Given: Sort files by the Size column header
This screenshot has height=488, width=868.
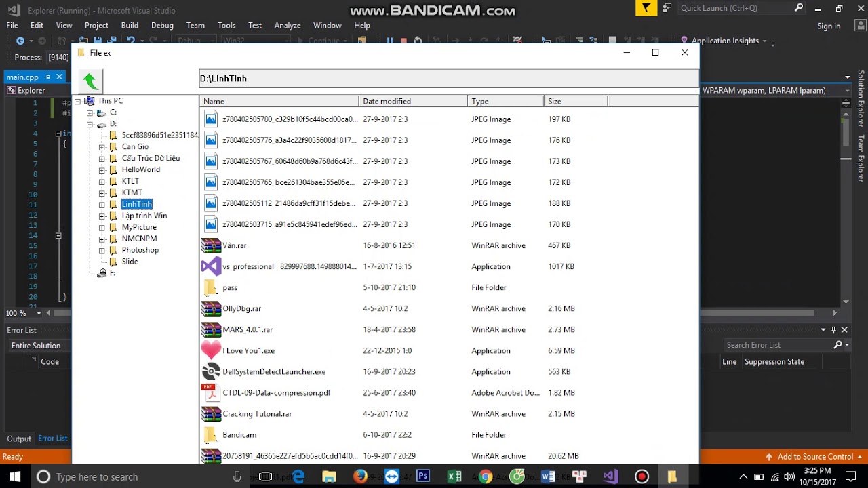Looking at the screenshot, I should (576, 101).
